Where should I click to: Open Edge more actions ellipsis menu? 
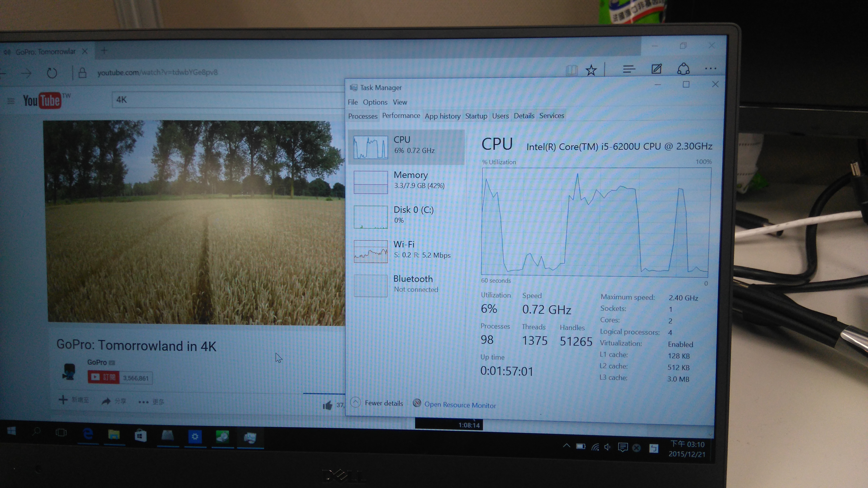pyautogui.click(x=710, y=69)
